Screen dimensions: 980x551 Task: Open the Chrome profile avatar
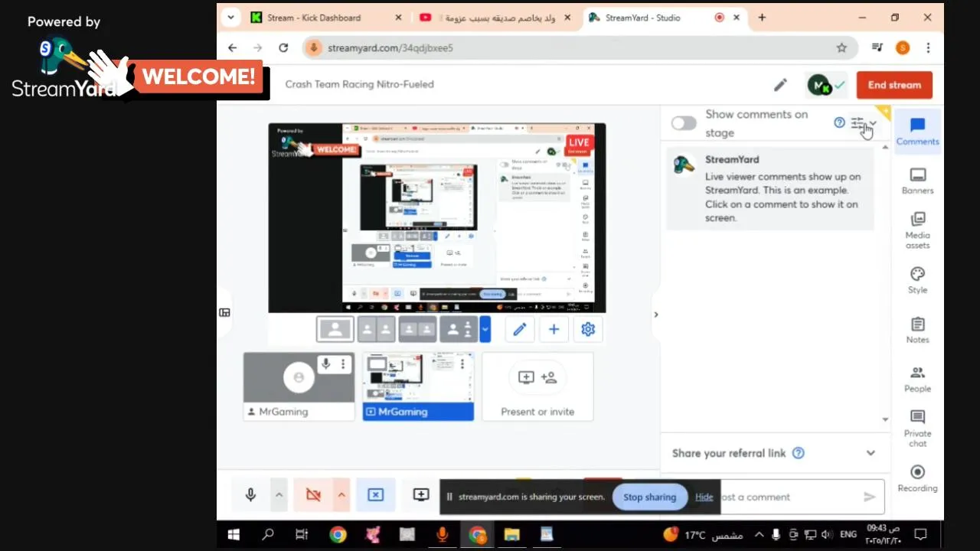click(903, 47)
